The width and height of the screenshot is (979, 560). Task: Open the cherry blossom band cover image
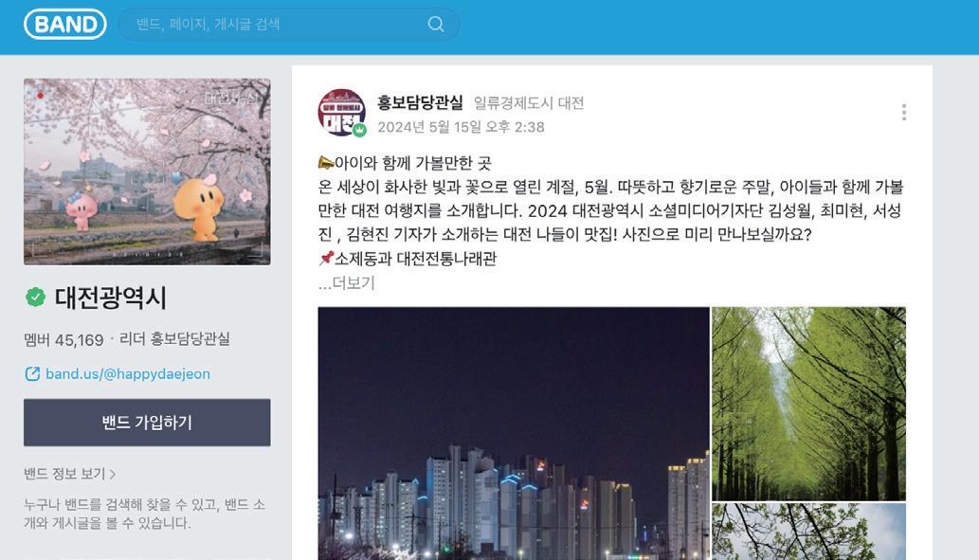(147, 172)
